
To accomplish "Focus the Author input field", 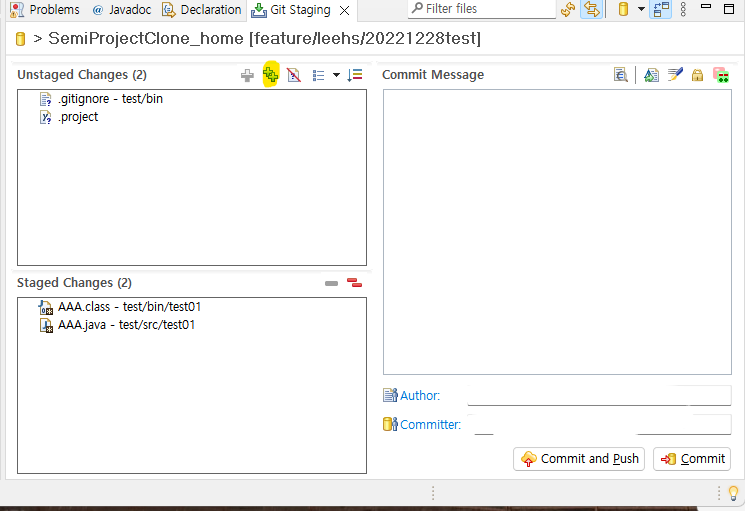I will coord(599,396).
